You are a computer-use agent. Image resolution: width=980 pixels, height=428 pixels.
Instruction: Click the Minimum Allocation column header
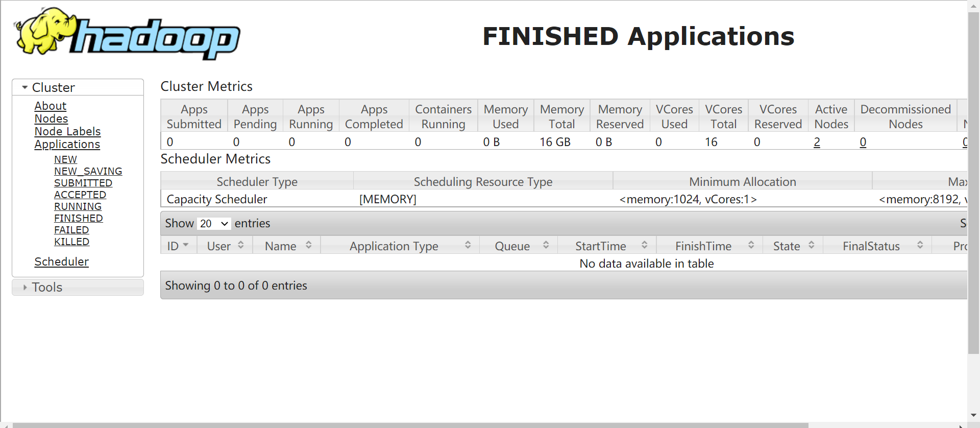point(743,182)
